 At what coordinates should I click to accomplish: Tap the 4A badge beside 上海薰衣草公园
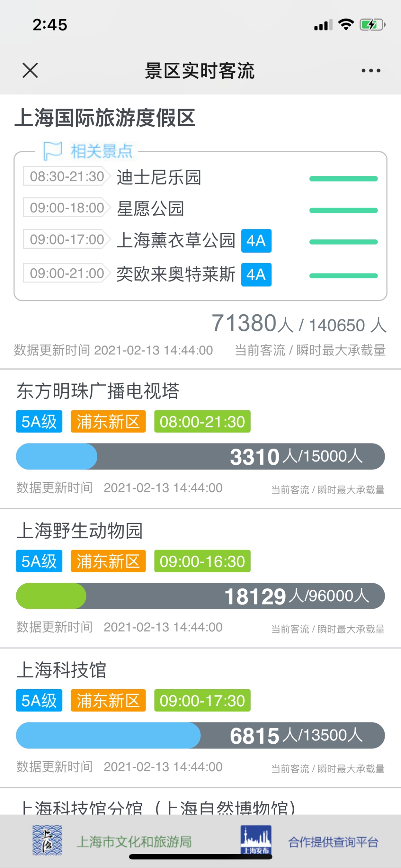[x=256, y=241]
